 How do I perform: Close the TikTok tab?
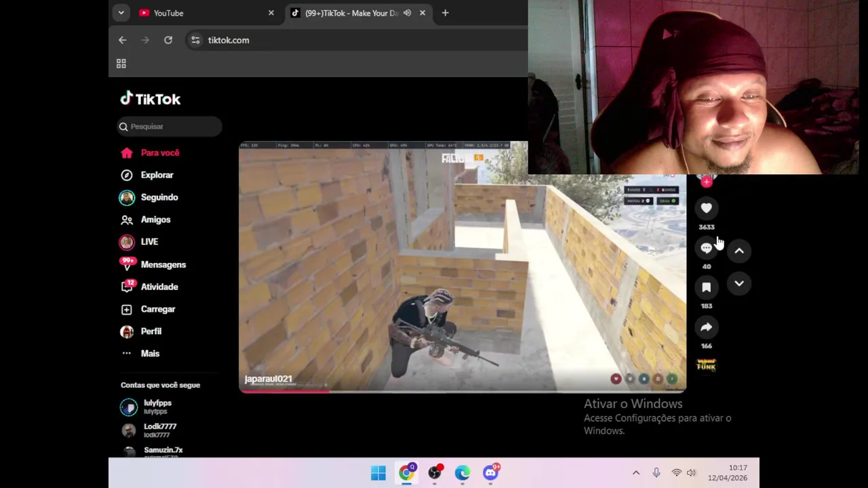click(422, 13)
